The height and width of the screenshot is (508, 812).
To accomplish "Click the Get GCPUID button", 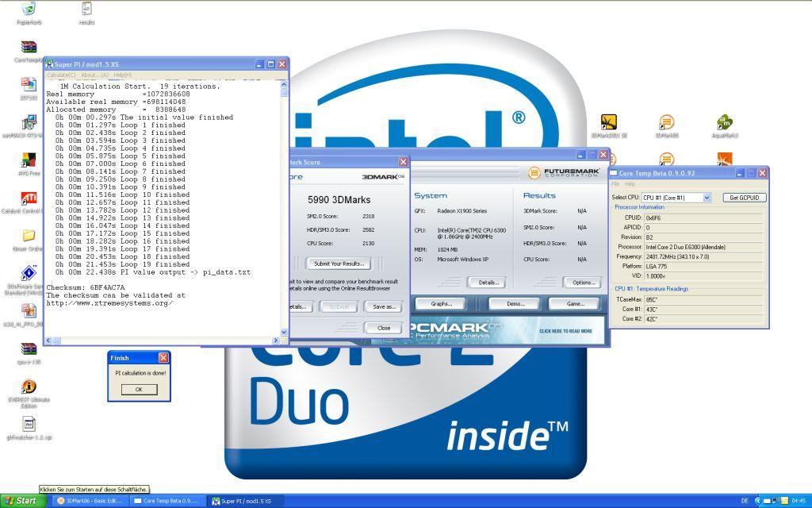I will (744, 198).
